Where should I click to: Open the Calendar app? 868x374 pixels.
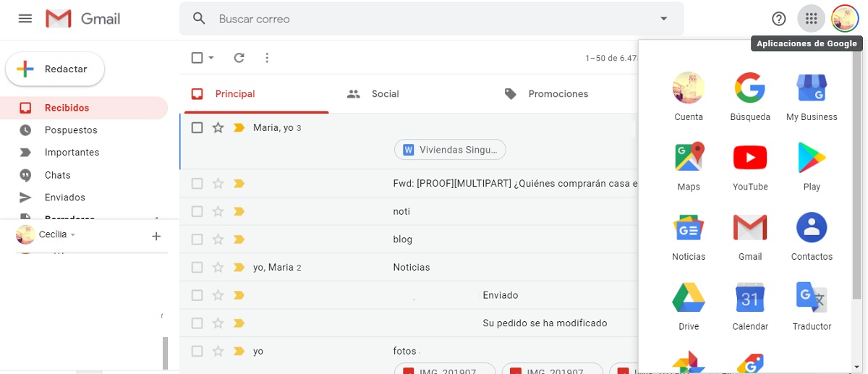[x=750, y=307]
